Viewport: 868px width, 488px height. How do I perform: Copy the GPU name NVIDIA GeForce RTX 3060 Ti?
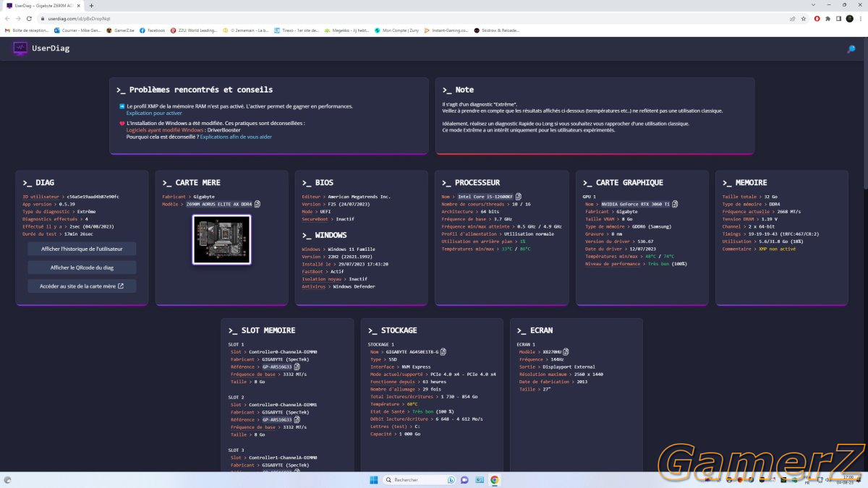(675, 204)
